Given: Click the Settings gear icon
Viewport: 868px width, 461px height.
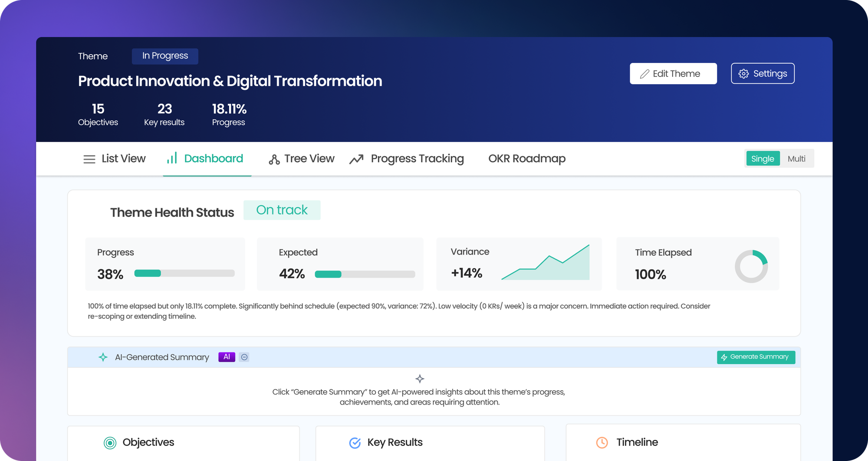Looking at the screenshot, I should click(744, 73).
